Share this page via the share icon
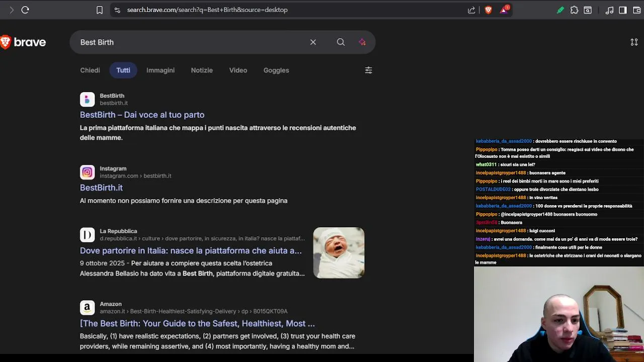The width and height of the screenshot is (644, 362). click(471, 10)
